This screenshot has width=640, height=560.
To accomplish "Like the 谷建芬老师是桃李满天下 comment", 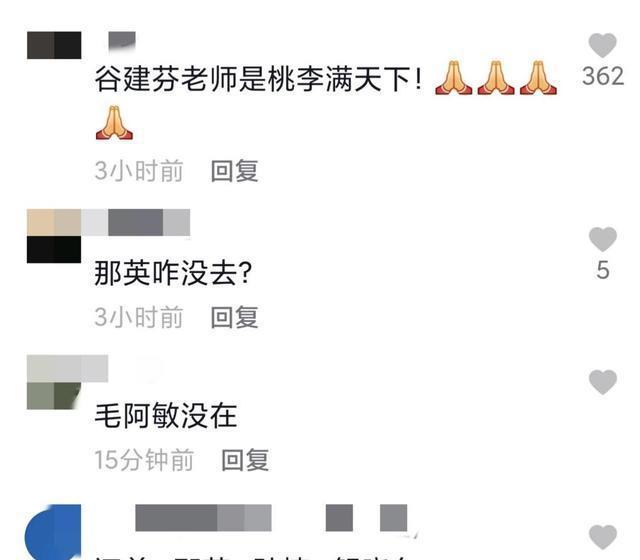I will [x=602, y=45].
